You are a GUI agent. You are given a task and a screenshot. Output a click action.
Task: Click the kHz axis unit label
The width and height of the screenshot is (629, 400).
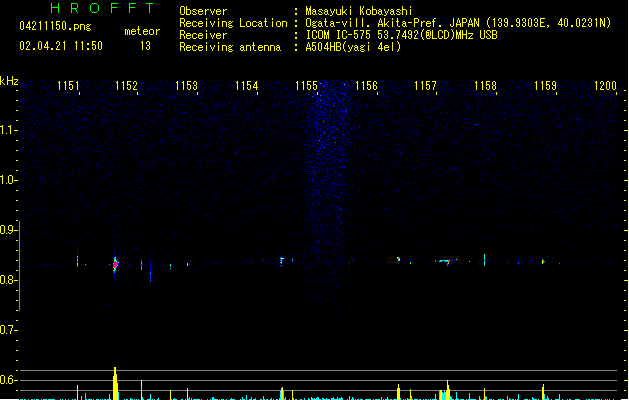click(9, 81)
